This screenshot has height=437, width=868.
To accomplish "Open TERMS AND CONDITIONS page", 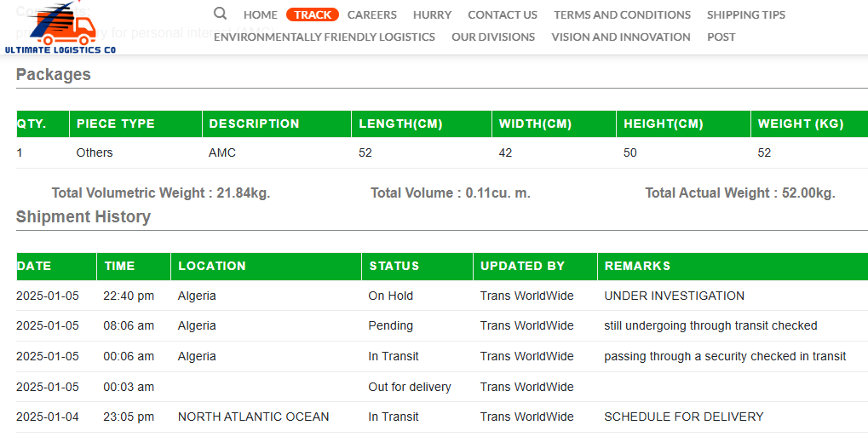I will coord(622,15).
